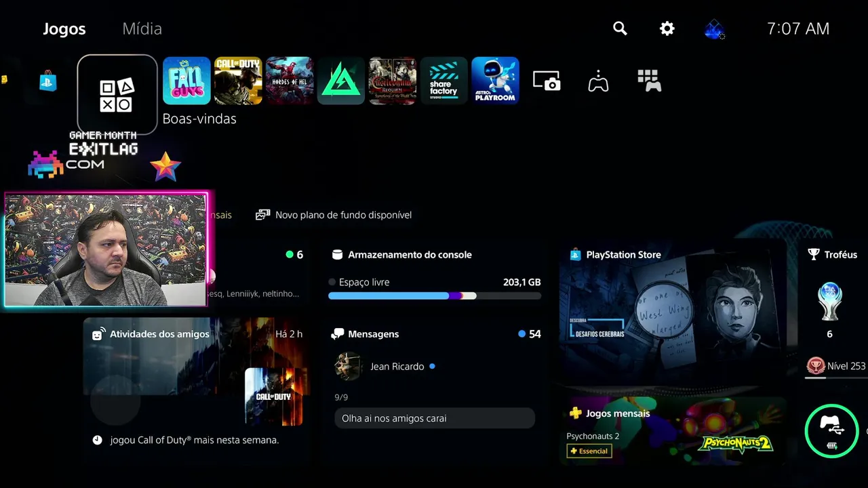Open the search magnifier icon
The width and height of the screenshot is (868, 488).
(x=620, y=28)
